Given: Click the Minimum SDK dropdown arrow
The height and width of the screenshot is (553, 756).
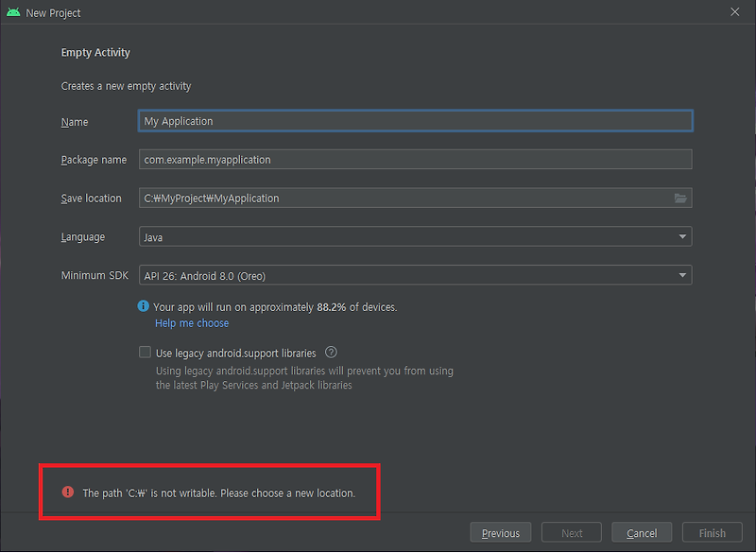Looking at the screenshot, I should [x=682, y=275].
